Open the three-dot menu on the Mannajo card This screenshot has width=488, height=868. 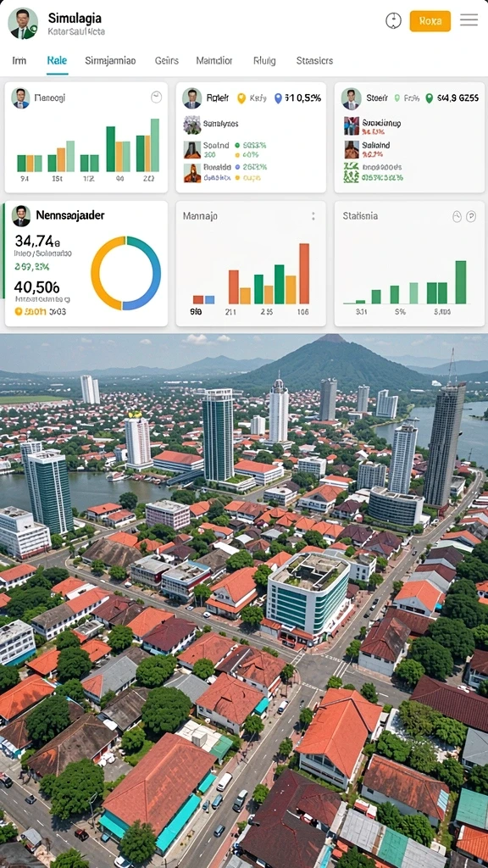click(313, 216)
